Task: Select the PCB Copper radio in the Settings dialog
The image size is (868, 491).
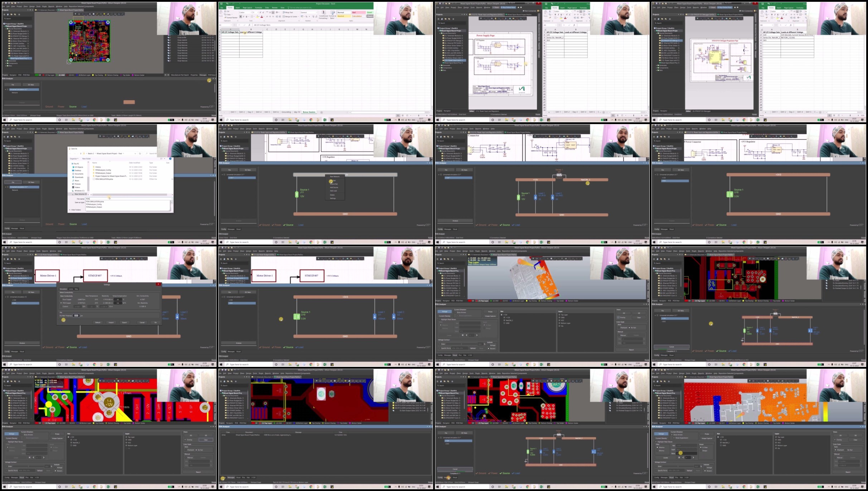Action: pos(61,303)
